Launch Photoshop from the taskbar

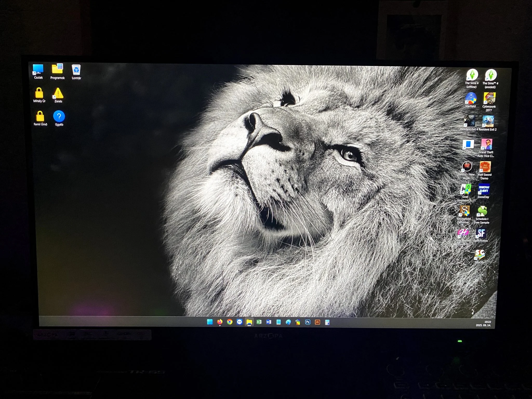(x=308, y=322)
